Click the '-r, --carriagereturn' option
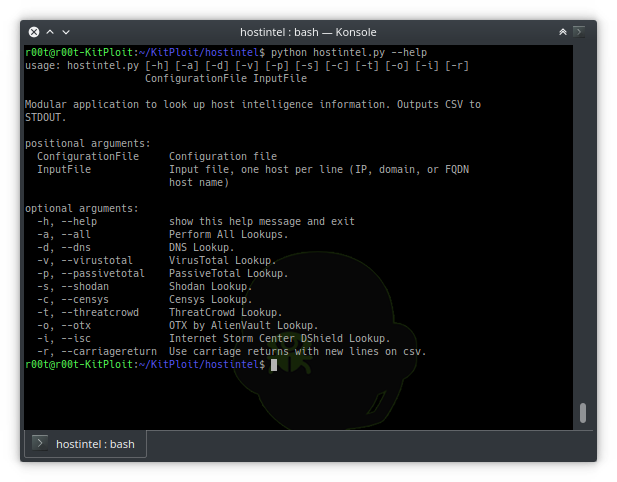The image size is (617, 482). click(97, 351)
